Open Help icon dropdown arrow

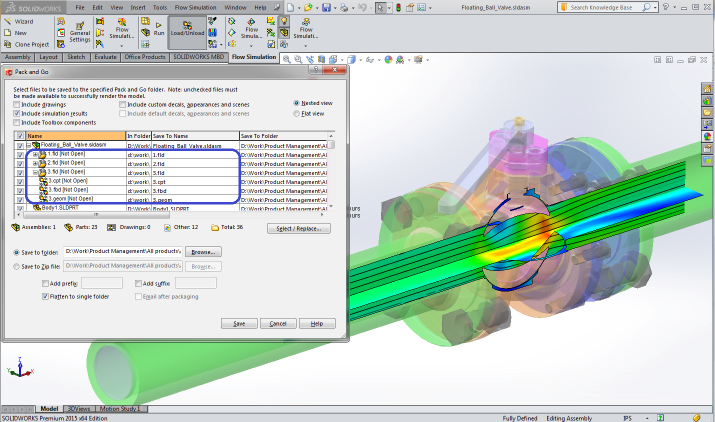674,7
